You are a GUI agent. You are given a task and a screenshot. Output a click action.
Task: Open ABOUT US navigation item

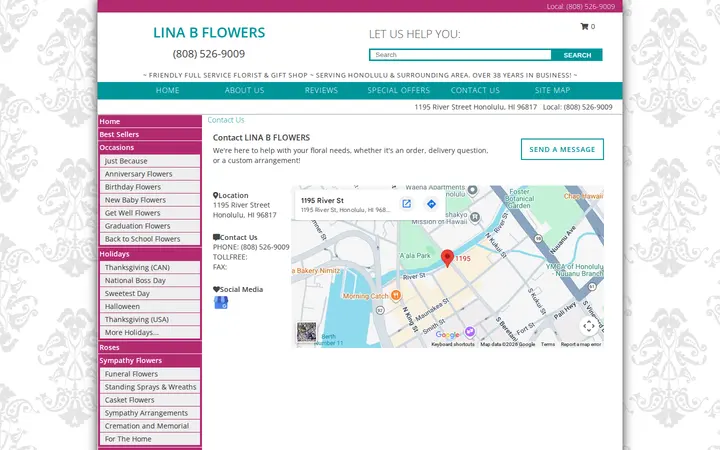tap(244, 90)
